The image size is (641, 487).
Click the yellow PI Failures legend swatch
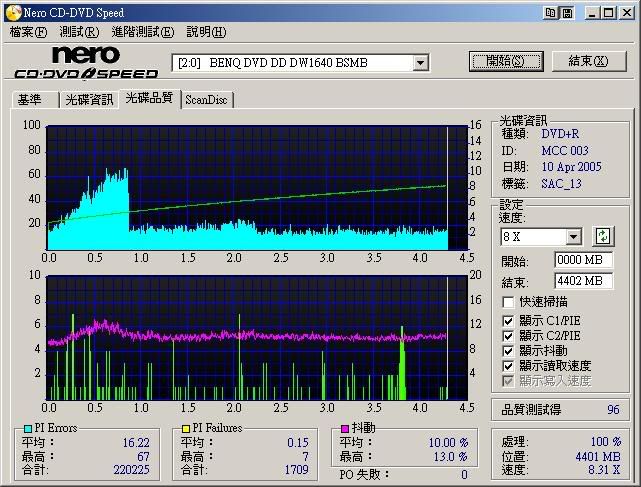(x=186, y=429)
